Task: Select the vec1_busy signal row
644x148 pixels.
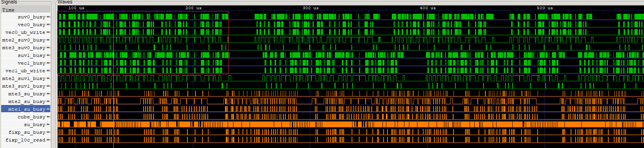Action: point(25,63)
